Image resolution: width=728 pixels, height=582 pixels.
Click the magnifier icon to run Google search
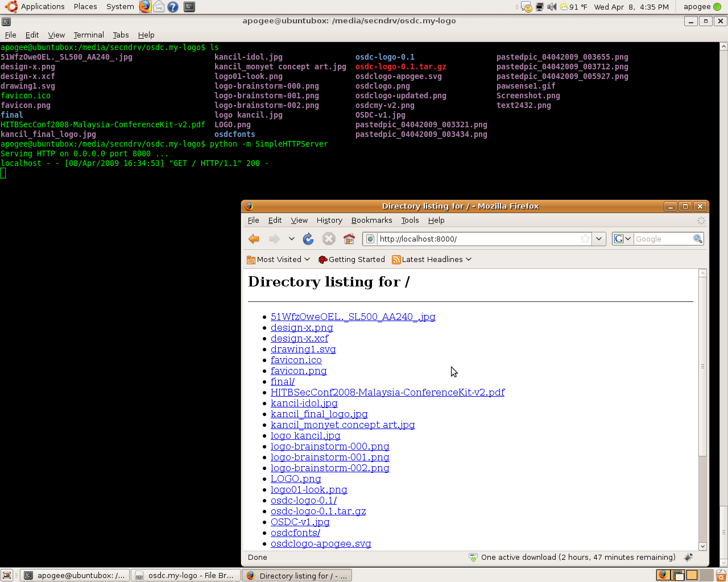[x=698, y=239]
